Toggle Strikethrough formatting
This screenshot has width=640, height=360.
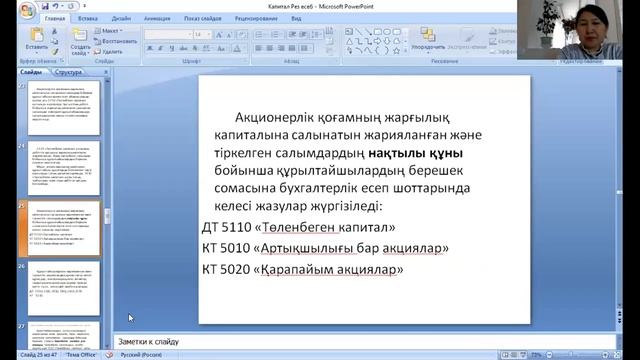[x=184, y=49]
